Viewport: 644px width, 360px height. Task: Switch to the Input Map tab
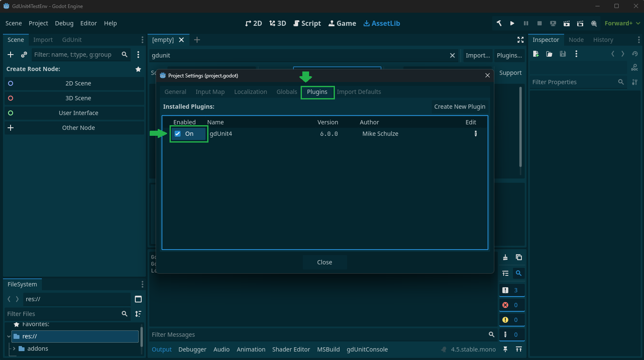coord(210,92)
